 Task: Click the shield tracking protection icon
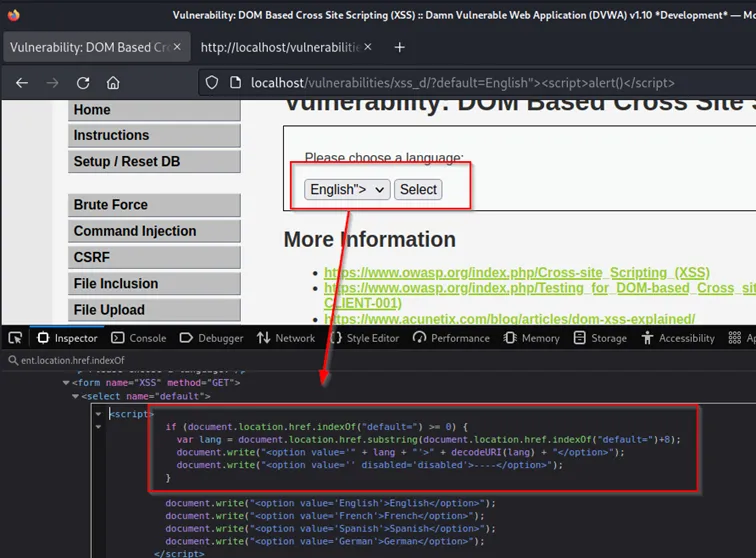(x=211, y=83)
